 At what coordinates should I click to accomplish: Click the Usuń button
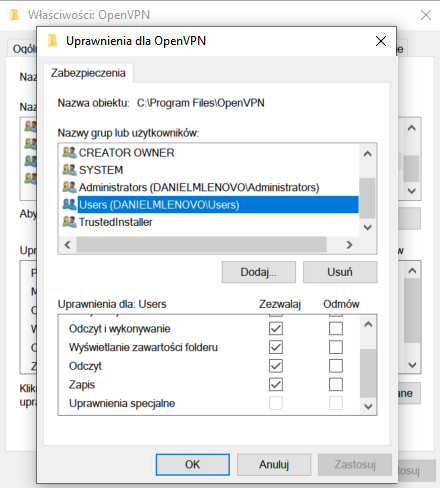[x=340, y=272]
